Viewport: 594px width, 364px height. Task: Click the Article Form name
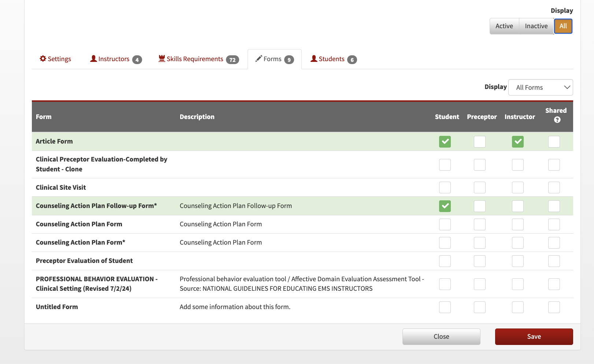[x=54, y=141]
